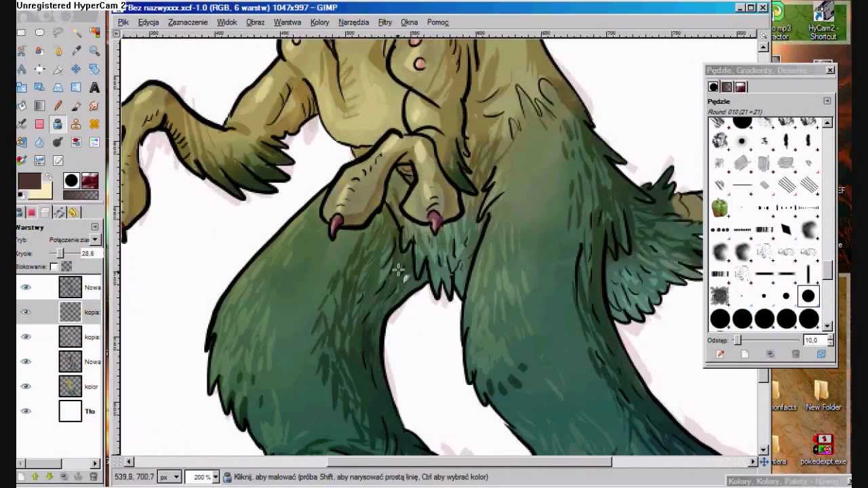Screen dimensions: 868x488
Task: Select the Fuzzy Select wand tool
Action: 76,32
